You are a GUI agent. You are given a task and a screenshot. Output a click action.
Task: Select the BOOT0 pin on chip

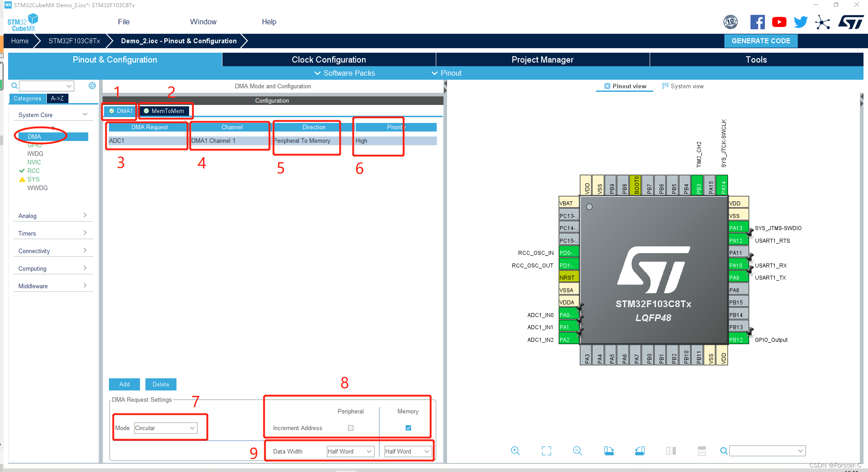(635, 185)
